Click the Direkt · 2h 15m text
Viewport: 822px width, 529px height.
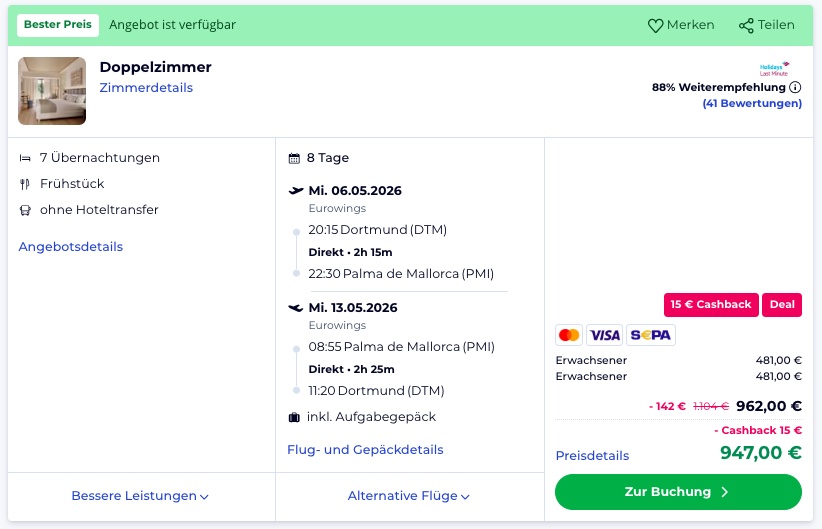click(x=350, y=252)
